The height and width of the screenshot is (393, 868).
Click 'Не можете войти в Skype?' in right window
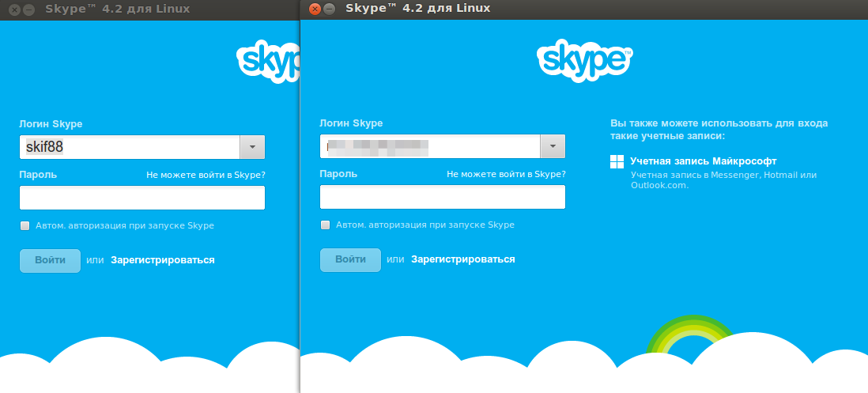506,174
